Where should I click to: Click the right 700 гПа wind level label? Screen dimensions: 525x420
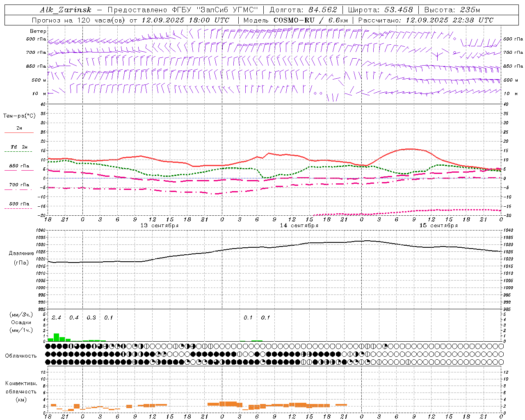(x=513, y=52)
